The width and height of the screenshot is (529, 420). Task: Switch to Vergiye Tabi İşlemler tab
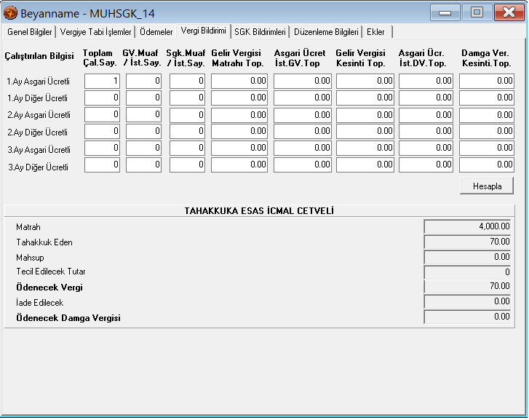(x=96, y=32)
